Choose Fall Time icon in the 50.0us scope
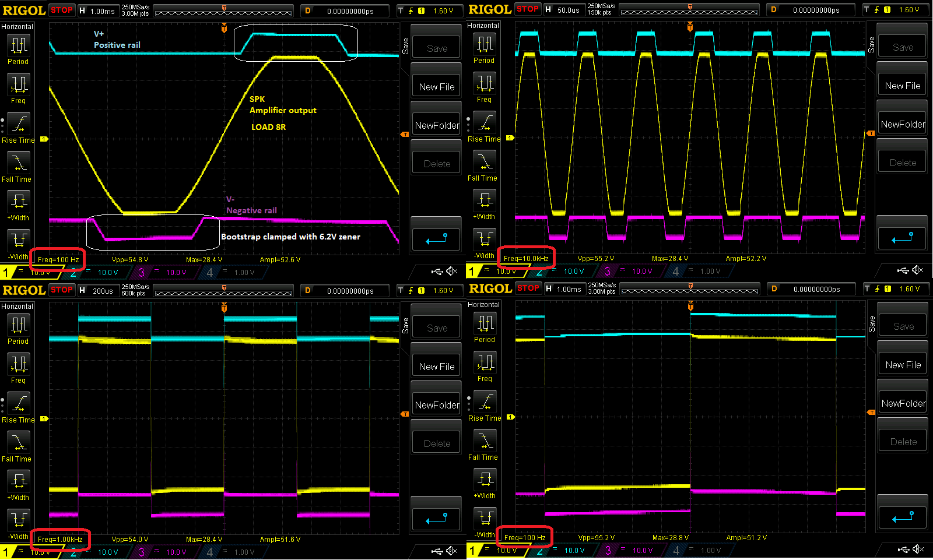933x560 pixels. (x=485, y=161)
